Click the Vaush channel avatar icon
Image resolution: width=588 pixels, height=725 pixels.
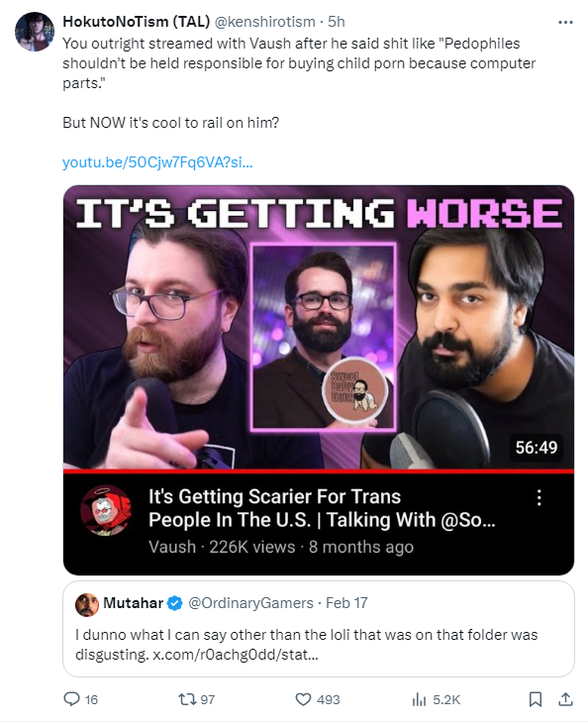coord(105,510)
